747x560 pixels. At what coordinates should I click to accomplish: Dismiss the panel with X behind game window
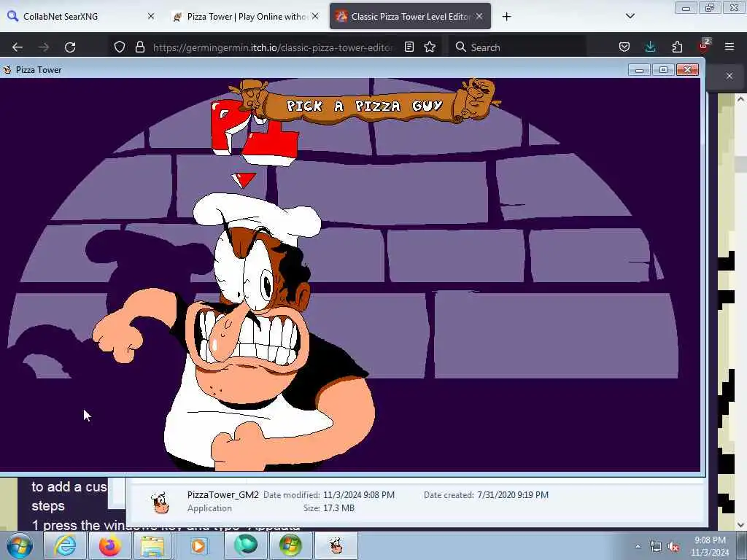tap(729, 76)
